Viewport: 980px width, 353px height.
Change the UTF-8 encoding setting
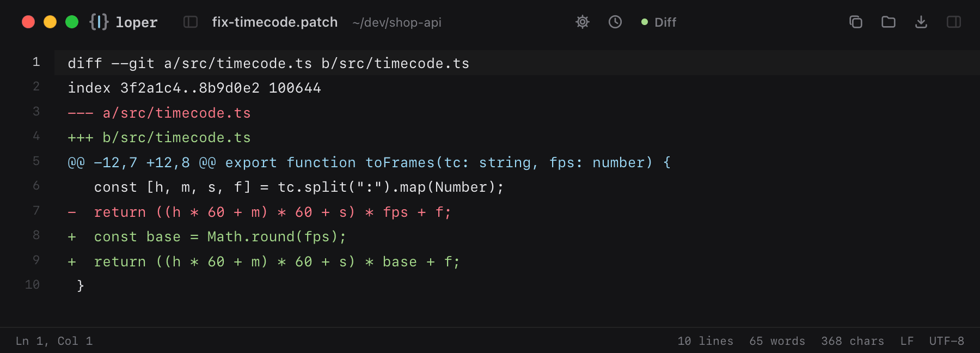(x=947, y=341)
